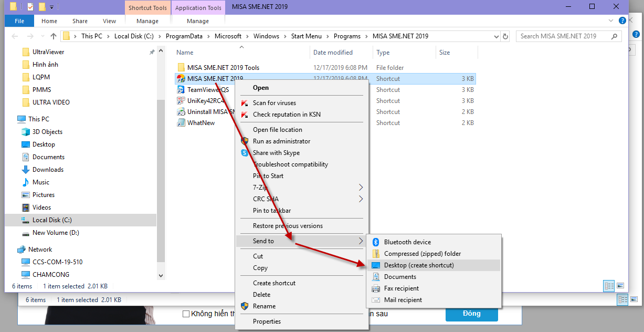The width and height of the screenshot is (644, 332).
Task: Click the Refresh button next to address bar
Action: [x=505, y=36]
